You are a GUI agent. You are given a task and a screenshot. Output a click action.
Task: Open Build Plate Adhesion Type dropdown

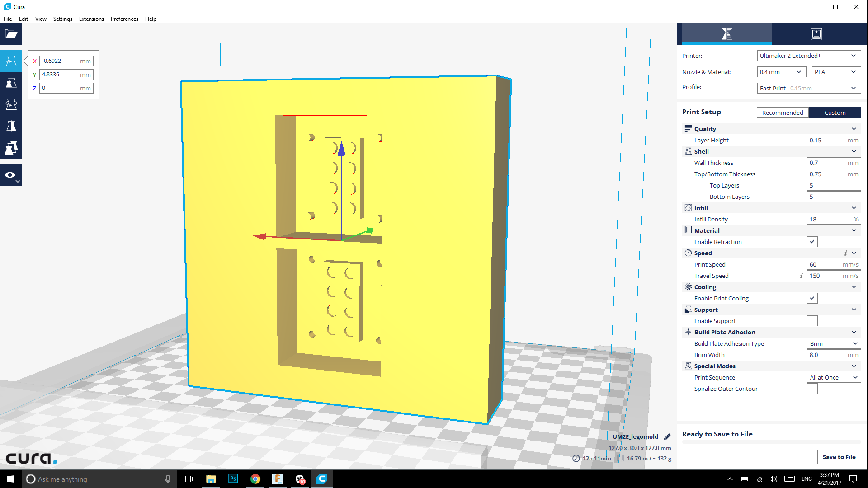click(834, 343)
